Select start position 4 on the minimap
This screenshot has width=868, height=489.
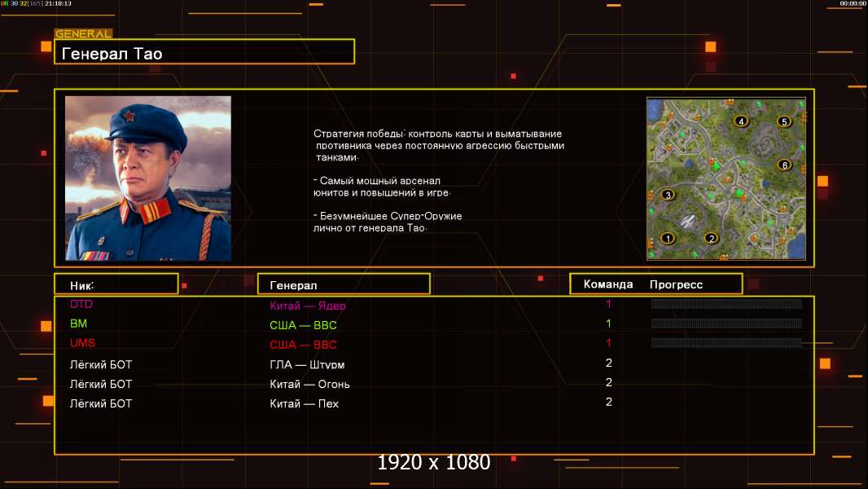[x=741, y=121]
